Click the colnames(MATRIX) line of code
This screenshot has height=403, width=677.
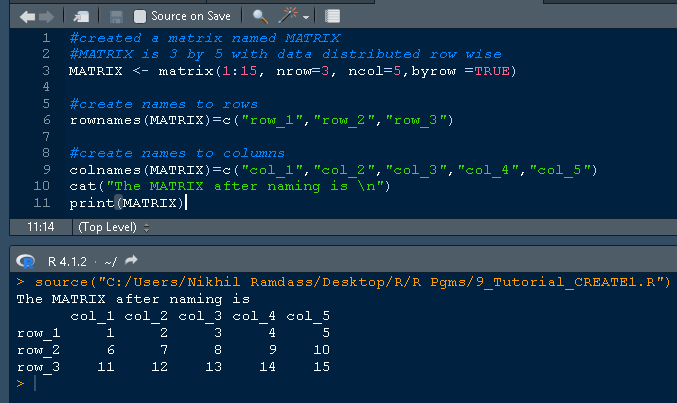click(333, 170)
